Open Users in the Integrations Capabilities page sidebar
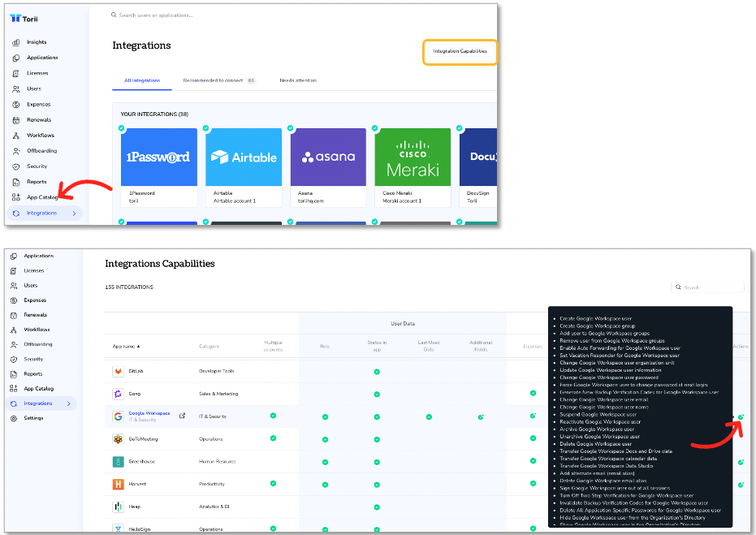This screenshot has height=535, width=756. [31, 285]
